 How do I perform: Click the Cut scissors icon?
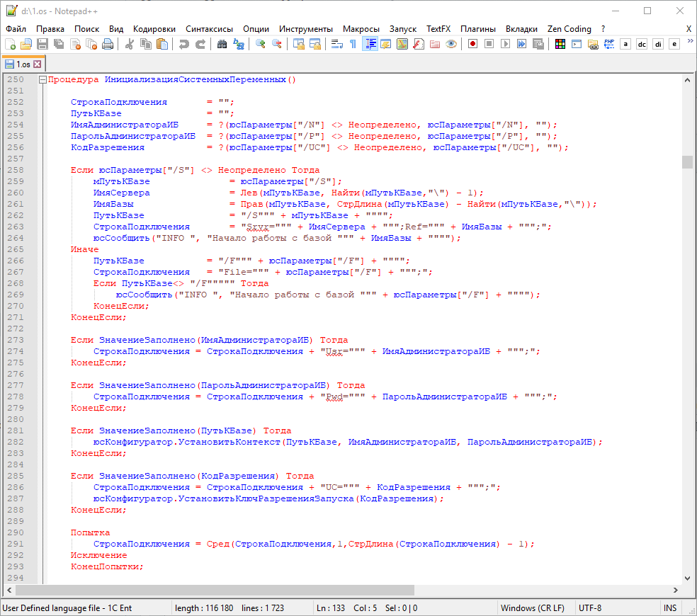(x=129, y=44)
